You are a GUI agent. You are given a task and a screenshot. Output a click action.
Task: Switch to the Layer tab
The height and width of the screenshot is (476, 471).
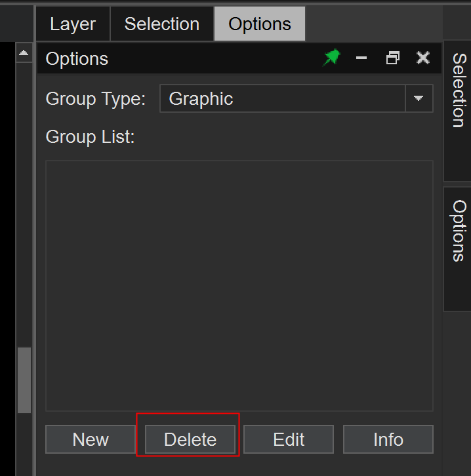pos(73,24)
